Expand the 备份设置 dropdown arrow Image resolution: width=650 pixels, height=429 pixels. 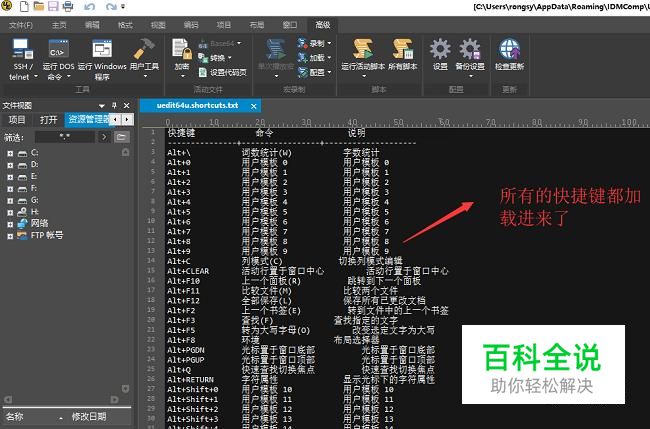tap(471, 76)
